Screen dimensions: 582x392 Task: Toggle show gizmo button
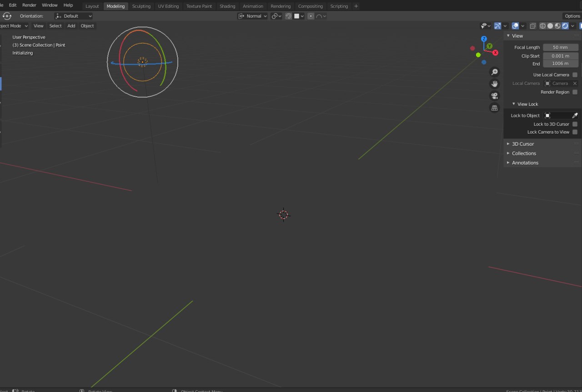pyautogui.click(x=497, y=26)
